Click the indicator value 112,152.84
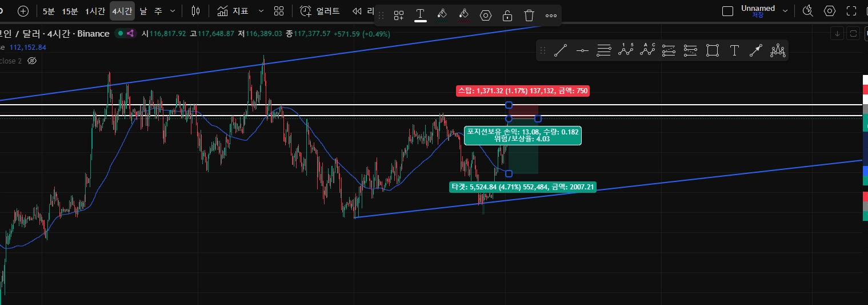The image size is (868, 305). point(27,47)
